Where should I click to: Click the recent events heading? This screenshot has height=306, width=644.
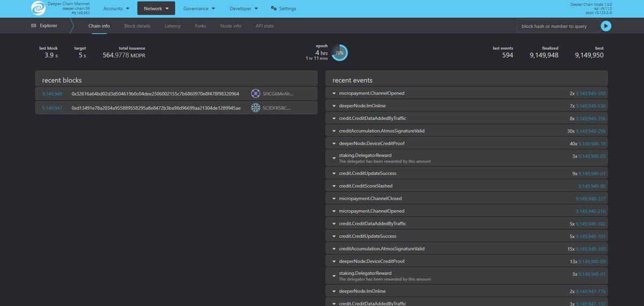353,80
